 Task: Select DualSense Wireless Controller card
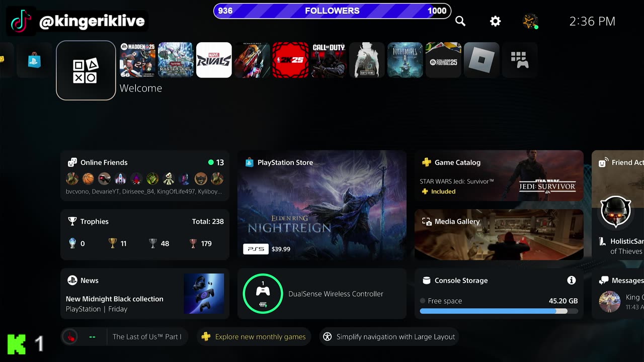click(x=322, y=294)
